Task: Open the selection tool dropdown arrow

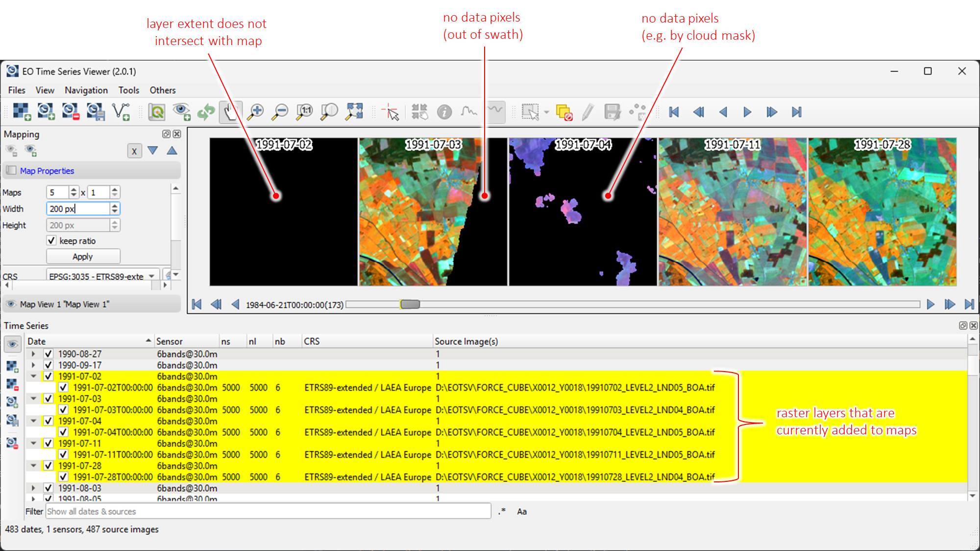Action: click(546, 112)
